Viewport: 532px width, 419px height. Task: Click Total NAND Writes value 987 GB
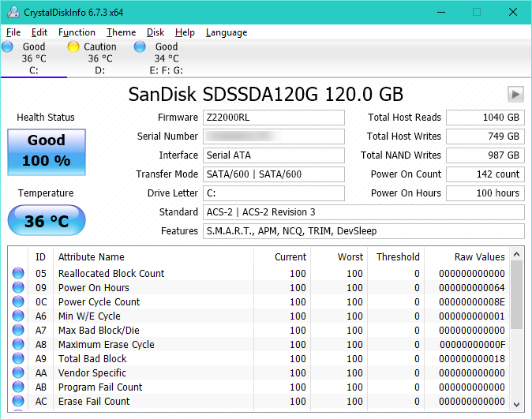pyautogui.click(x=485, y=155)
